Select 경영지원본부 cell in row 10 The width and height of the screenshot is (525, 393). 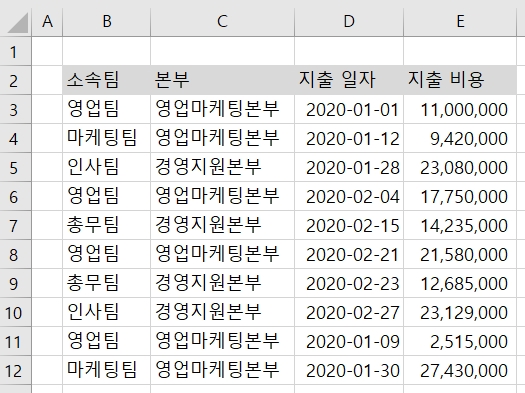(x=222, y=312)
